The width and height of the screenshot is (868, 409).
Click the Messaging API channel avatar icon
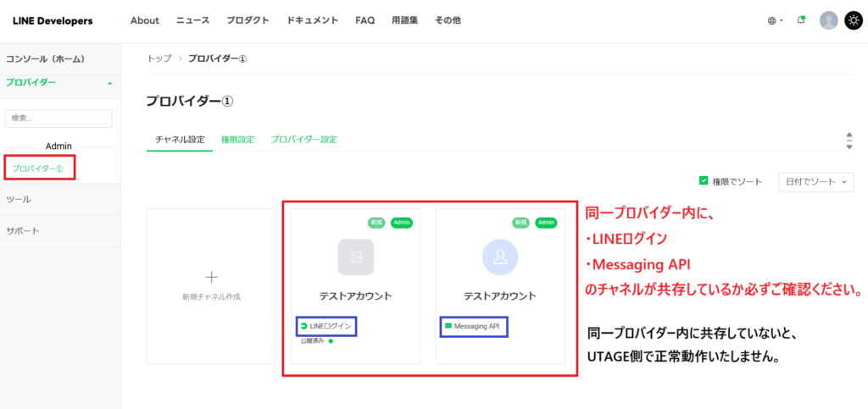coord(499,257)
